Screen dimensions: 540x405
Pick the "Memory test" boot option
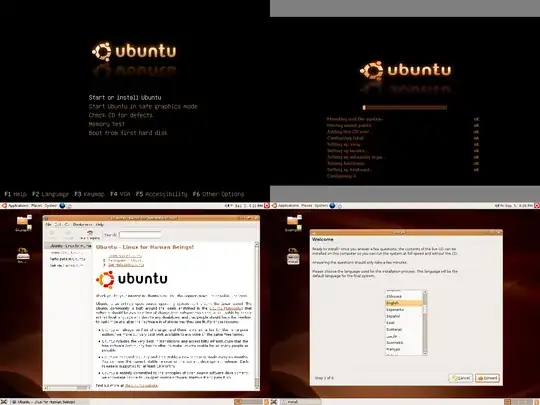click(106, 124)
